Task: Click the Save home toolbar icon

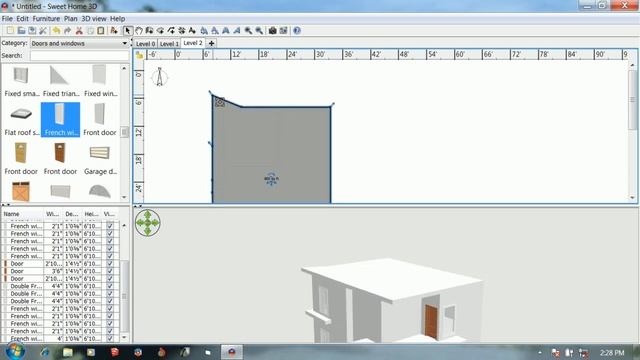Action: (x=32, y=31)
